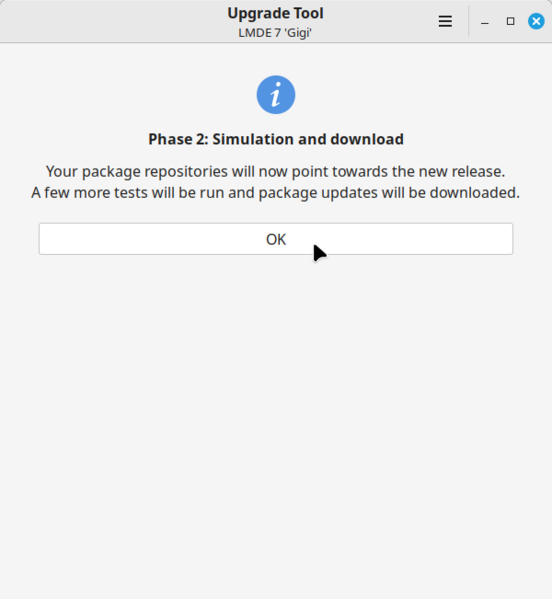Viewport: 552px width, 599px height.
Task: Click the LMDE 7 'Gigi' subtitle
Action: pos(275,33)
